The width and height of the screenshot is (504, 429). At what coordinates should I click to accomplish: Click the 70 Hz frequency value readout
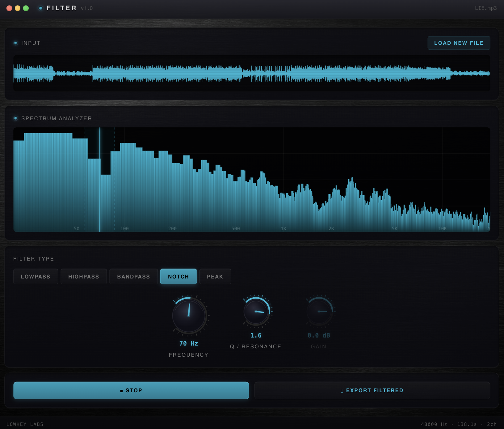tap(189, 343)
